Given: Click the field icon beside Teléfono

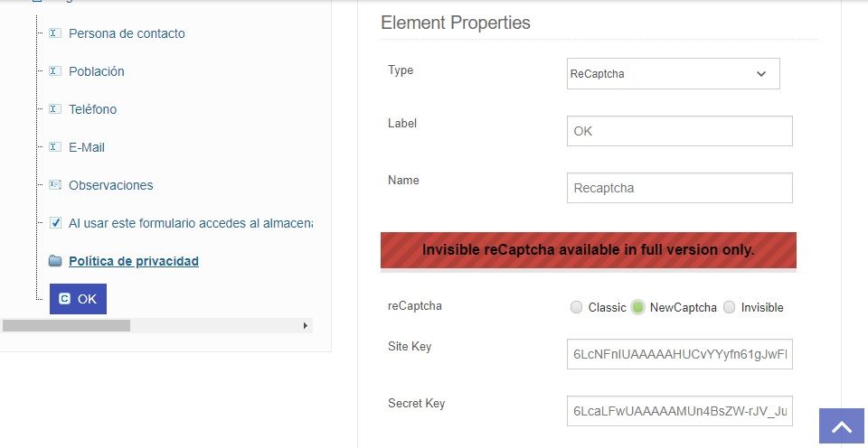Looking at the screenshot, I should (55, 109).
